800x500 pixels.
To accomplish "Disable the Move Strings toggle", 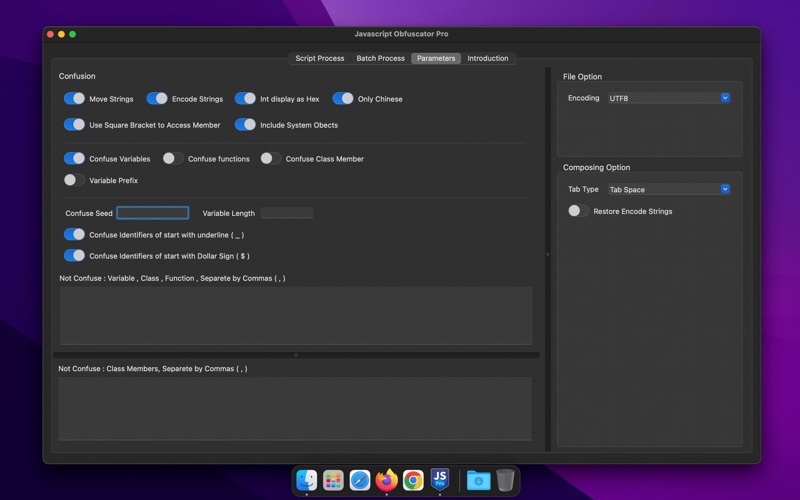I will click(74, 99).
